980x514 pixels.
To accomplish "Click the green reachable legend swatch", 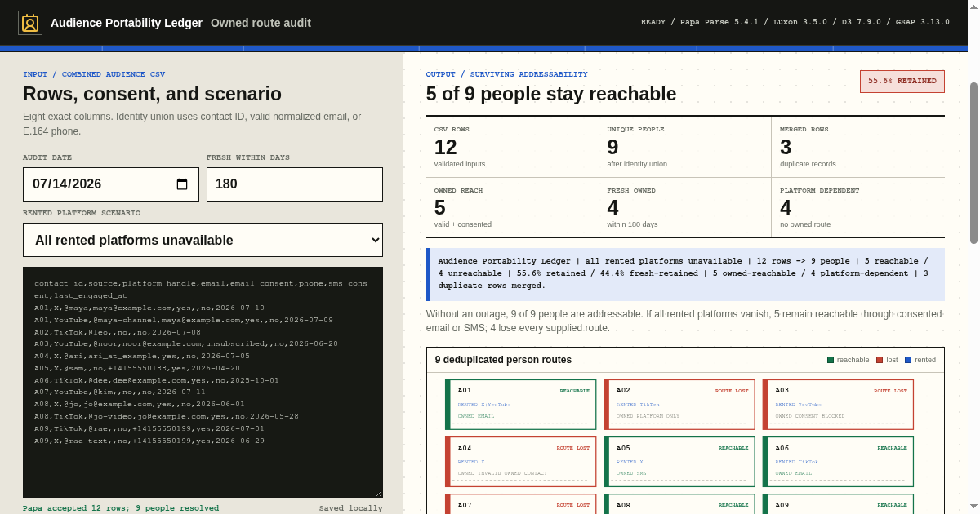I will (831, 360).
